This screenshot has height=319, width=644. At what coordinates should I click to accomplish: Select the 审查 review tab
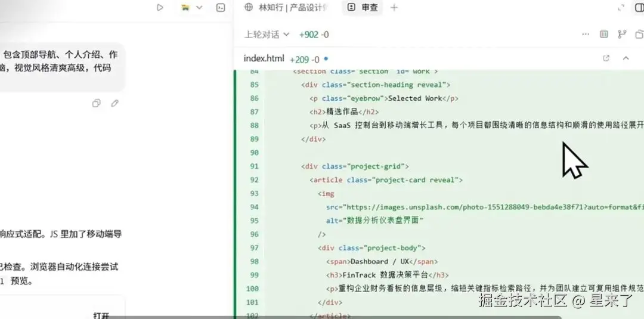coord(363,7)
